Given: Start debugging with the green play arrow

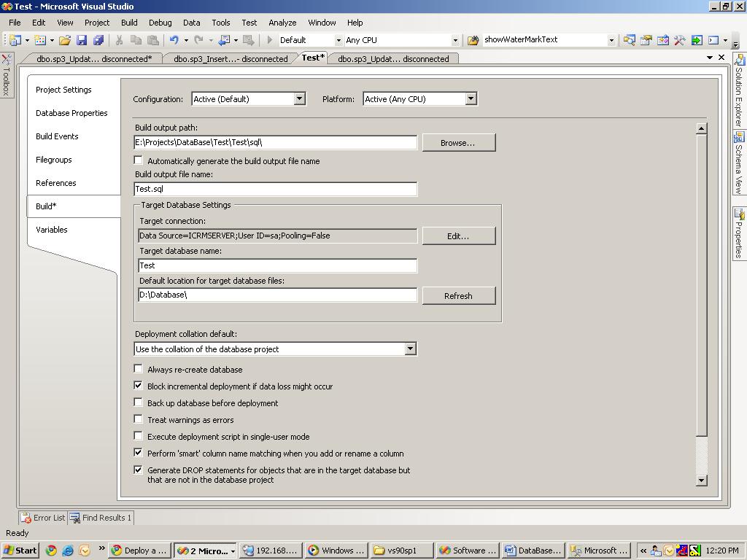Looking at the screenshot, I should point(269,40).
